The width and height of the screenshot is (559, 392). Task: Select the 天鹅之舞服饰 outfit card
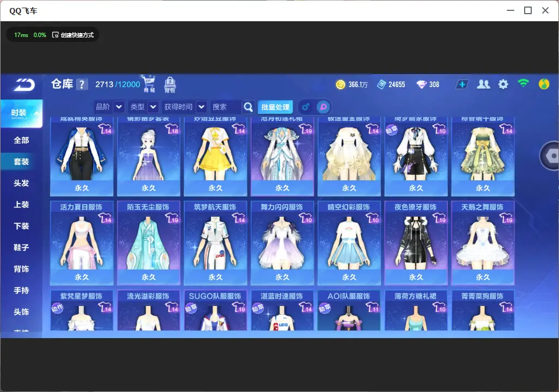click(483, 243)
